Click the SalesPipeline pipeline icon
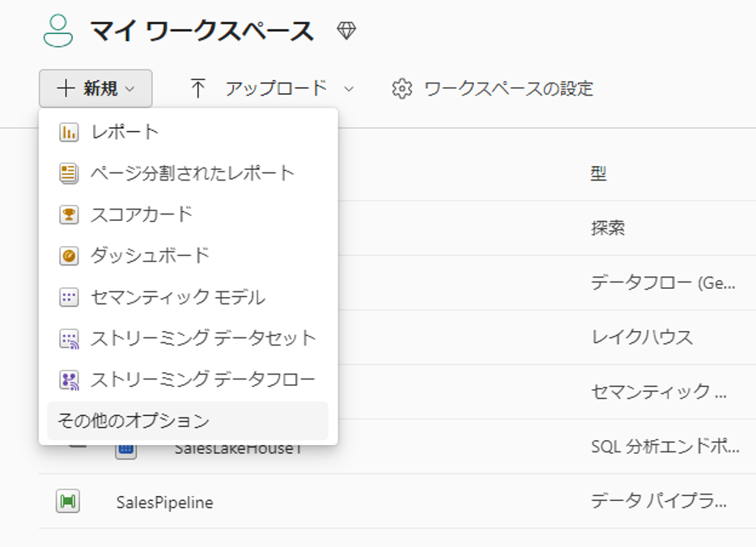The image size is (756, 547). [68, 502]
